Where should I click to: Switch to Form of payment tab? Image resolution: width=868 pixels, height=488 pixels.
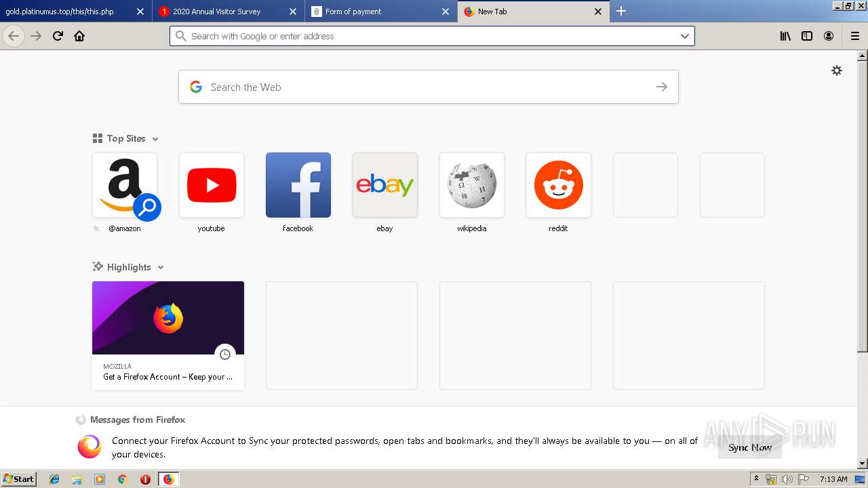(381, 12)
